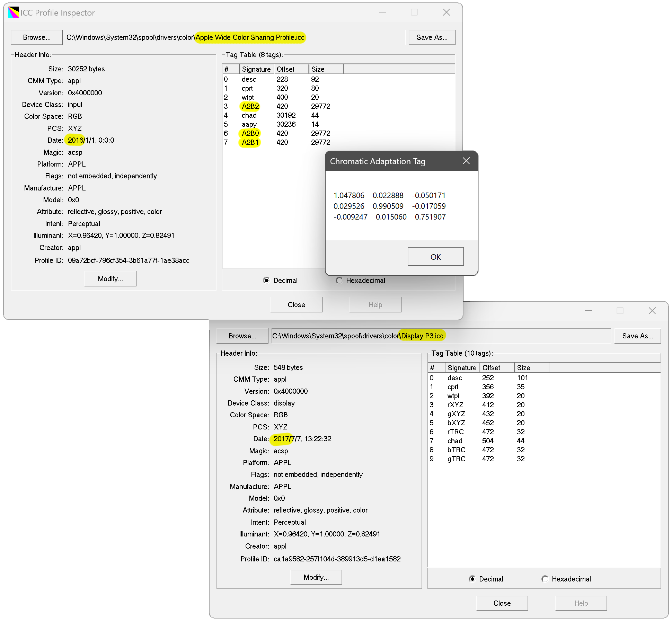Click Profile ID starting with ca1a9582
The image size is (672, 622).
[337, 559]
